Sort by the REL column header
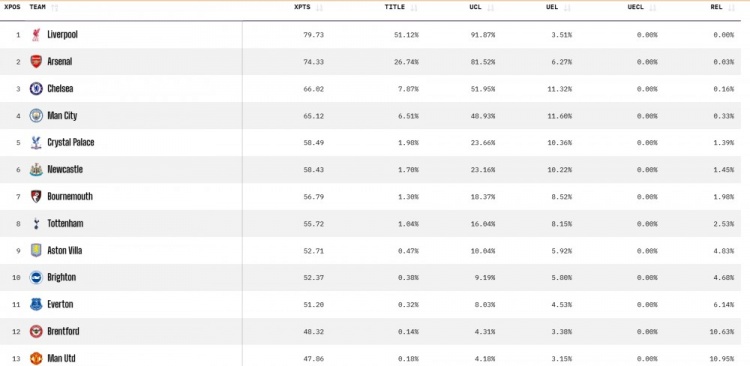This screenshot has height=366, width=750. pos(716,7)
